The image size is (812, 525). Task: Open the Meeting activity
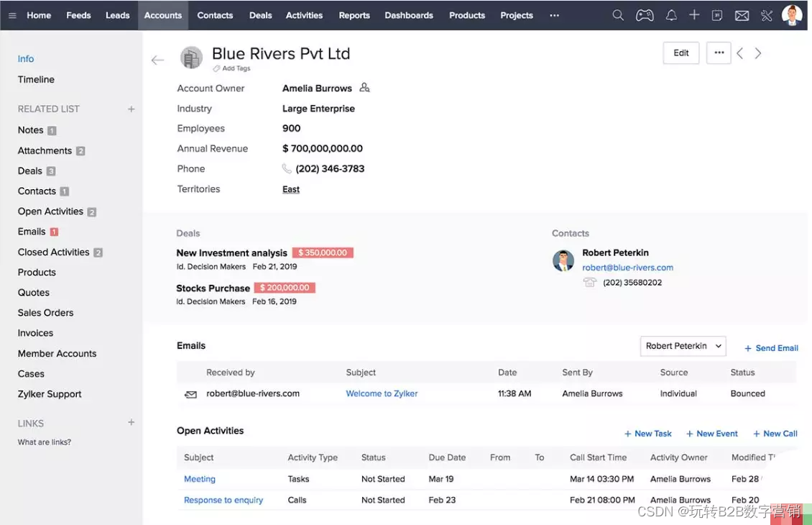click(x=199, y=479)
